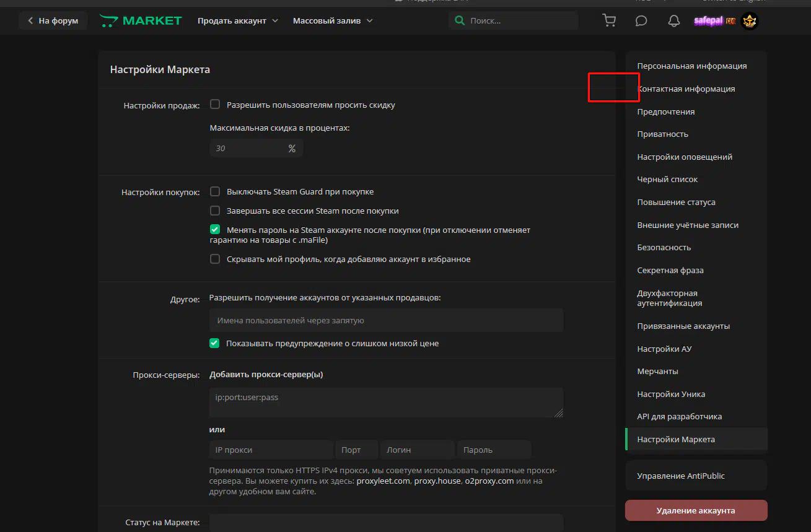Click the seller usernames input field
The image size is (811, 532).
click(x=386, y=320)
